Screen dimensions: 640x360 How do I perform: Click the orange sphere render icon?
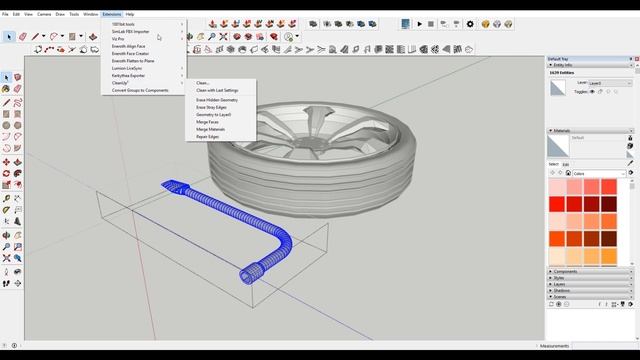pos(485,24)
